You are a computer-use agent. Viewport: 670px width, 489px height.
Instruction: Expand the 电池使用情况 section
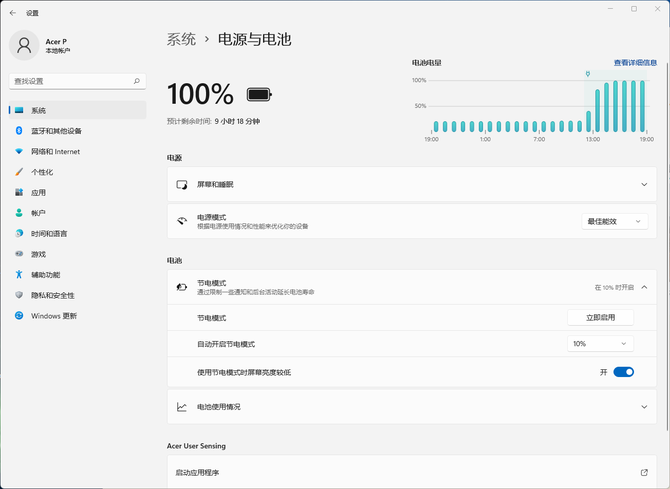(644, 407)
